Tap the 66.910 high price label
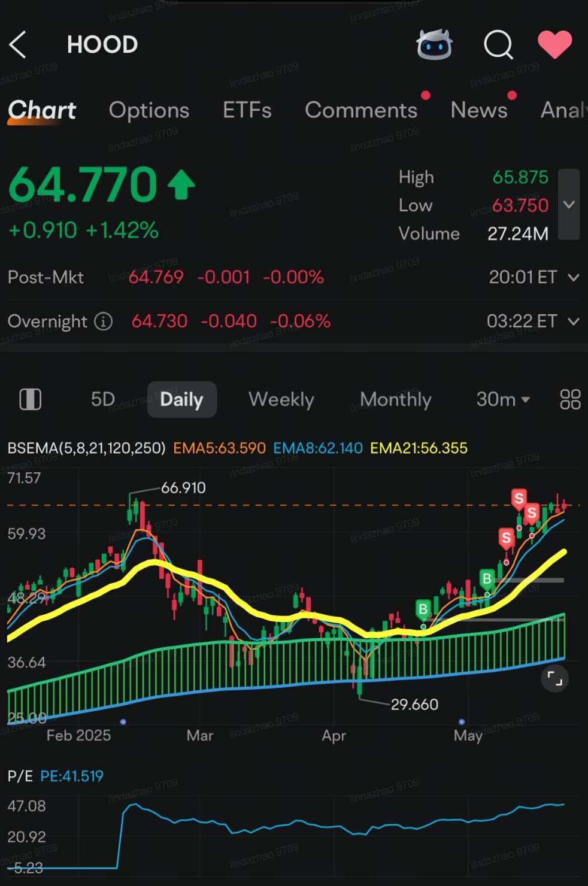This screenshot has width=588, height=886. click(183, 488)
